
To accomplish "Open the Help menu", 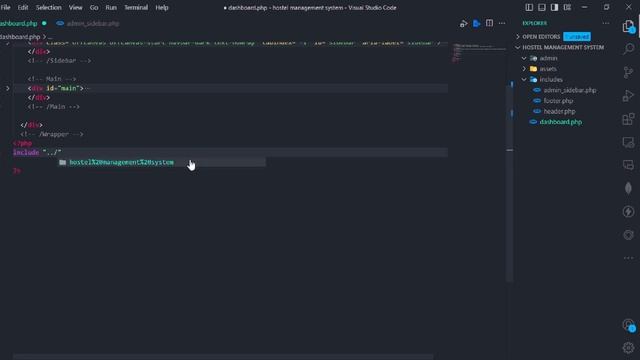I will pos(162,7).
